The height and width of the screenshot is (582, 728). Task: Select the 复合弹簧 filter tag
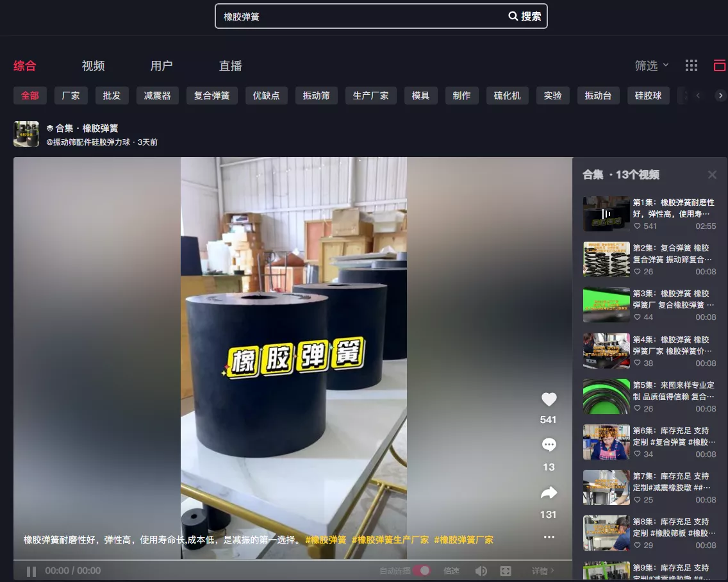click(x=211, y=96)
